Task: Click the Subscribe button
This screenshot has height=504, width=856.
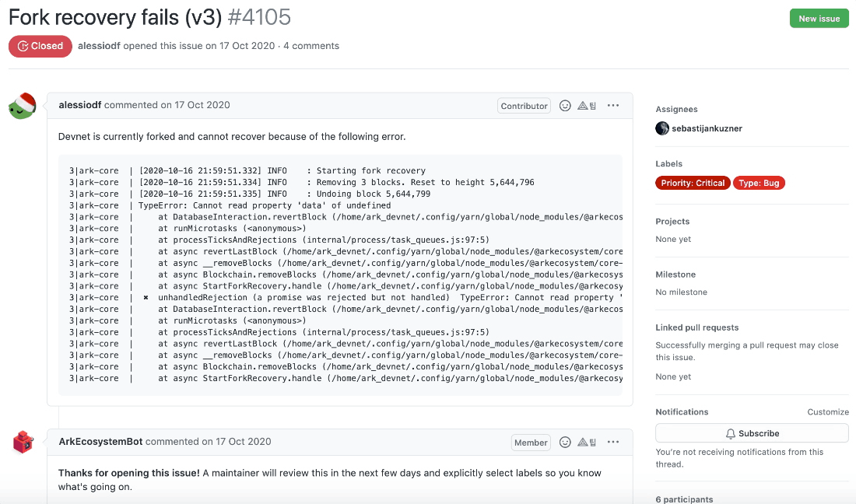Action: point(753,433)
